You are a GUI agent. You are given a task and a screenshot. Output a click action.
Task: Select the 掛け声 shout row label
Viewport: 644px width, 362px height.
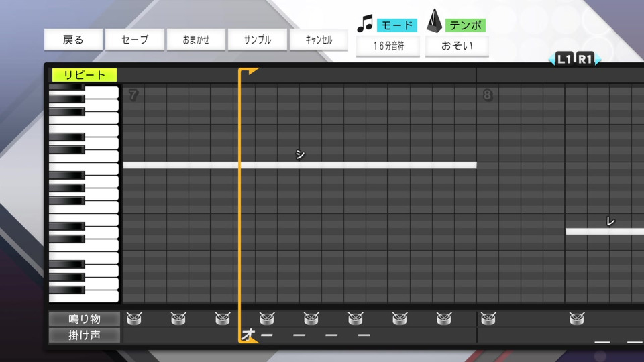(x=85, y=335)
